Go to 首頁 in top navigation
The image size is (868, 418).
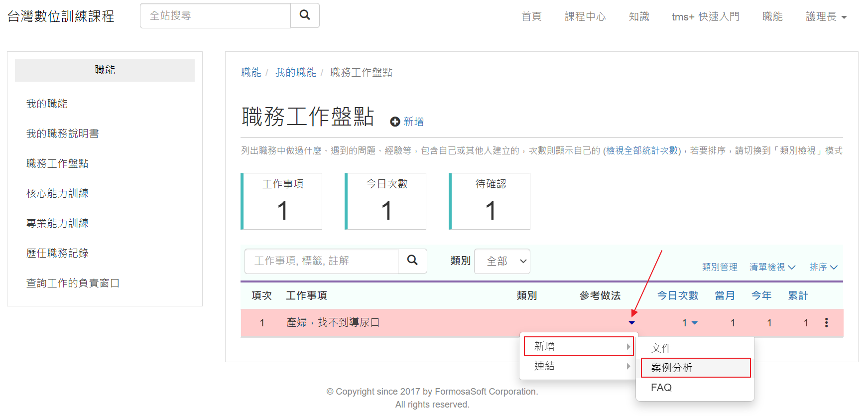[x=531, y=16]
